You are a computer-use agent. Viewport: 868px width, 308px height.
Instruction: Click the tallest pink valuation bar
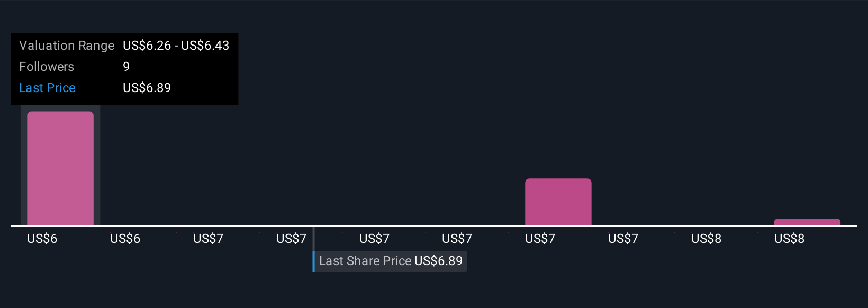pyautogui.click(x=60, y=168)
